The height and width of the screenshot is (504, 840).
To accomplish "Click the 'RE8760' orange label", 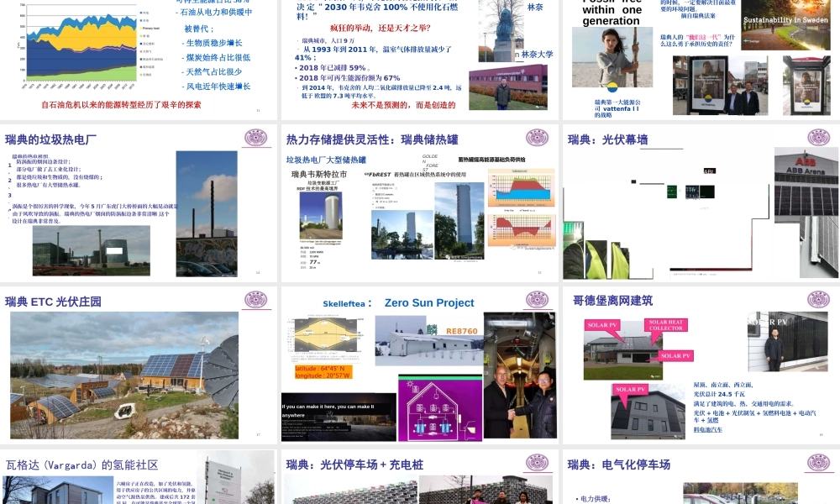I will click(x=461, y=331).
